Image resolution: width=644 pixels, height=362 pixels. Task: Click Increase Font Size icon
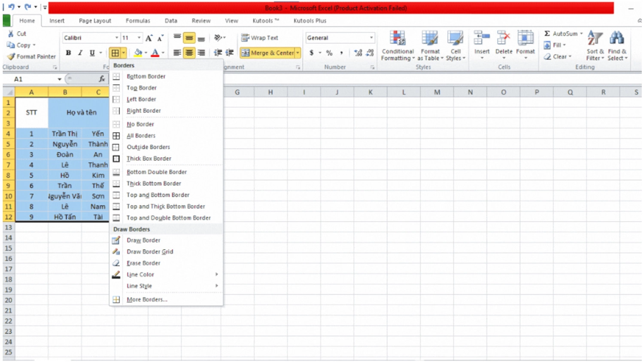pyautogui.click(x=149, y=38)
